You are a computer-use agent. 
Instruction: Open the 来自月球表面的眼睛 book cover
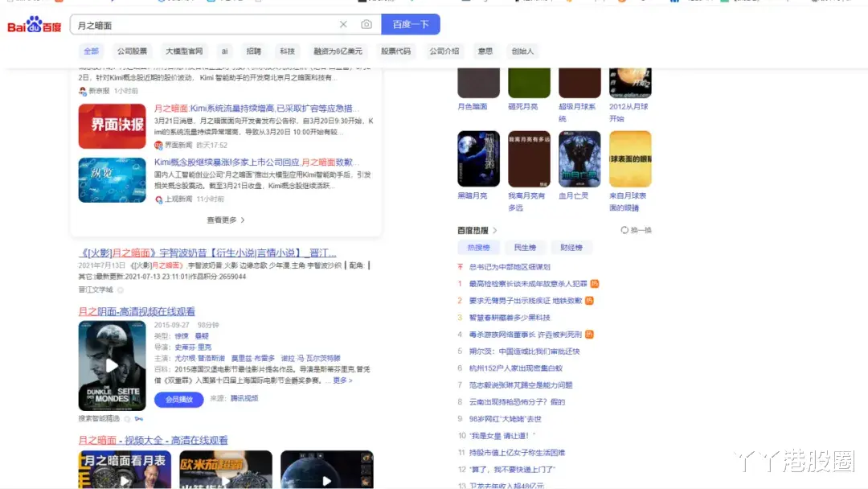631,159
